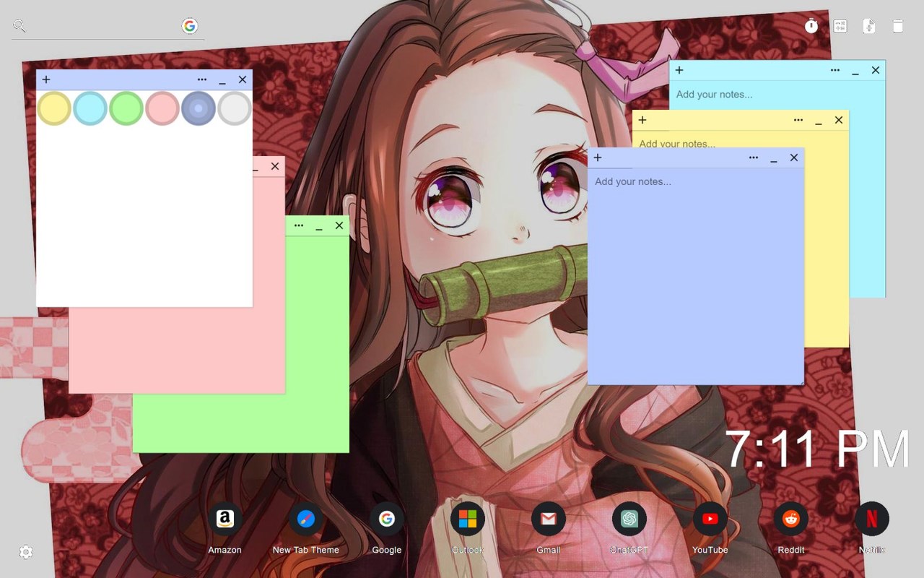This screenshot has height=578, width=924.
Task: Click the 7:11 PM clock
Action: [x=817, y=449]
